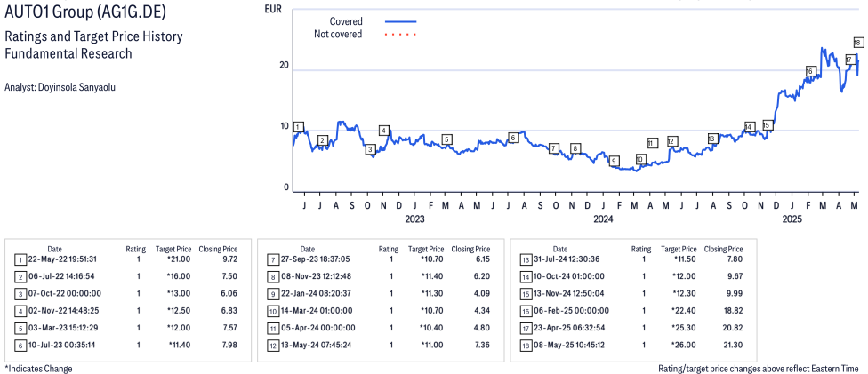The image size is (868, 374).
Task: Click the blue Covered legend line sample
Action: pyautogui.click(x=400, y=21)
